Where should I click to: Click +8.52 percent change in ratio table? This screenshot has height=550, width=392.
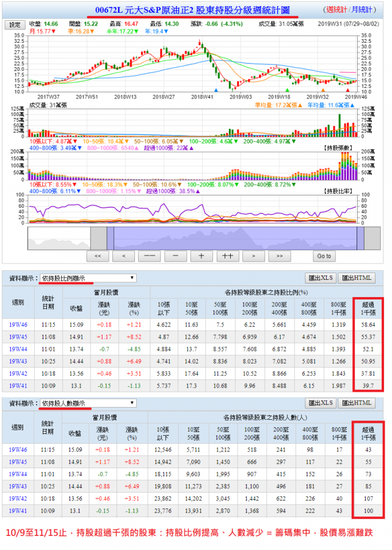pyautogui.click(x=134, y=337)
